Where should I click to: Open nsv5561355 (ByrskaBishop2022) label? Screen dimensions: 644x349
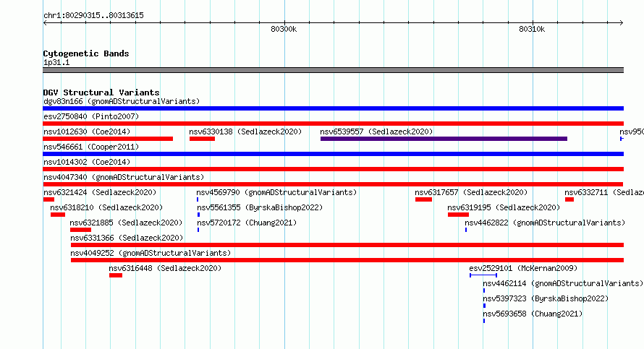(x=260, y=207)
